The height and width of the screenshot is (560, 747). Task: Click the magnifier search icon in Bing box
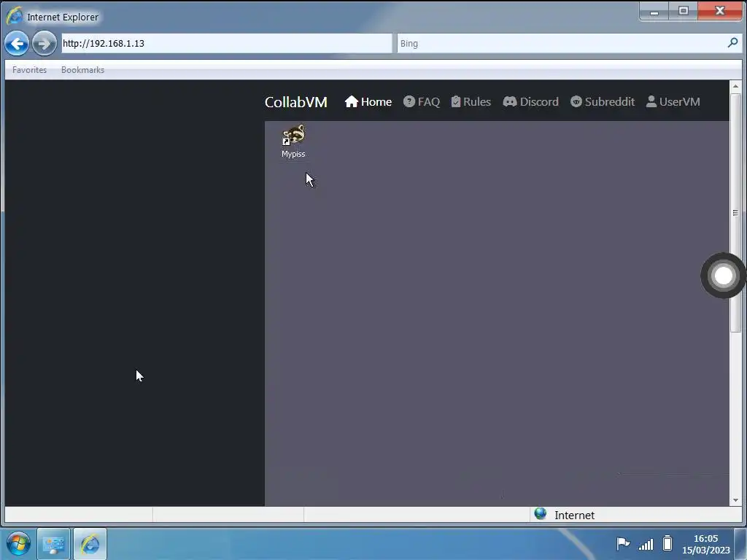click(732, 43)
